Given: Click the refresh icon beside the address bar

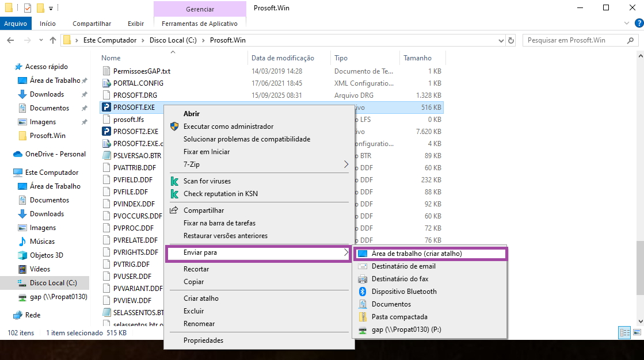Looking at the screenshot, I should 511,40.
